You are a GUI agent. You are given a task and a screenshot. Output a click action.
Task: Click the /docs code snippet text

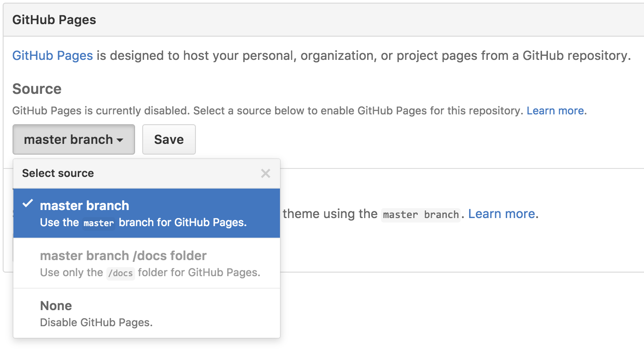click(121, 273)
